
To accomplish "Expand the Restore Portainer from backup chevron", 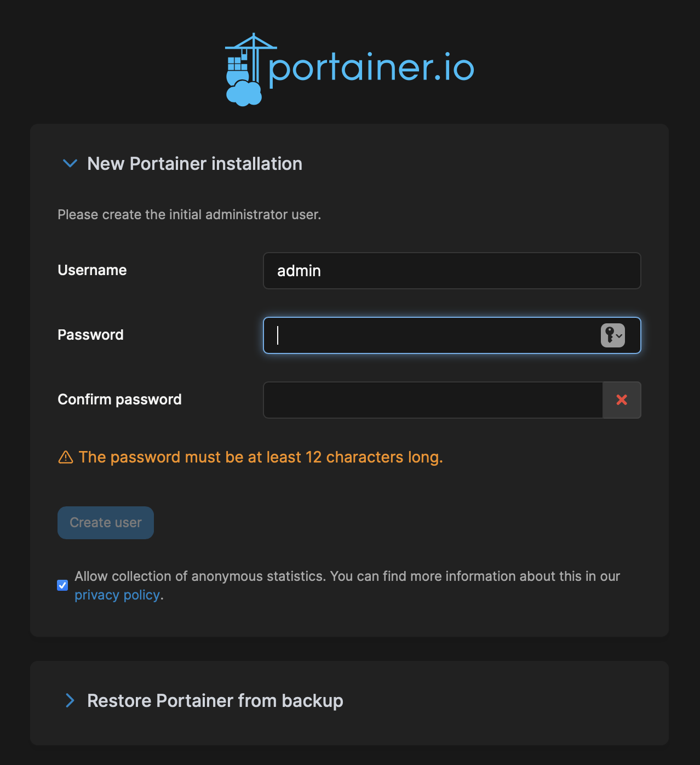I will [x=70, y=700].
